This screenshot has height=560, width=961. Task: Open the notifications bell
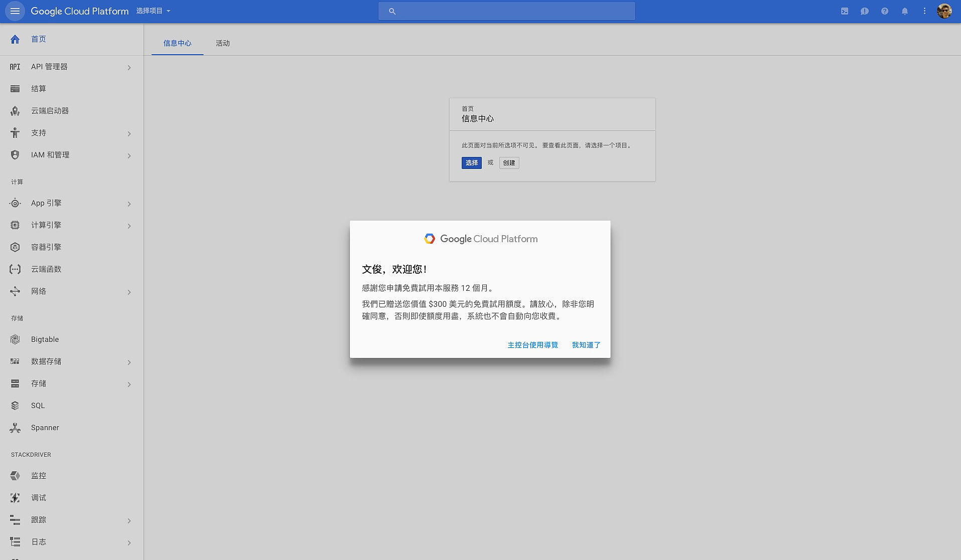[905, 11]
